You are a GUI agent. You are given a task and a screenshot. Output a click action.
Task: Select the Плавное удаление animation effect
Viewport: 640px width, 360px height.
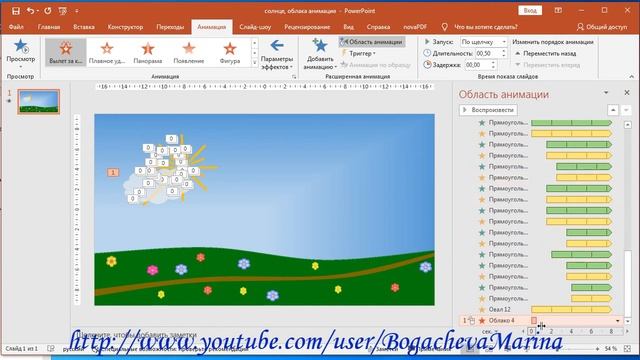107,53
